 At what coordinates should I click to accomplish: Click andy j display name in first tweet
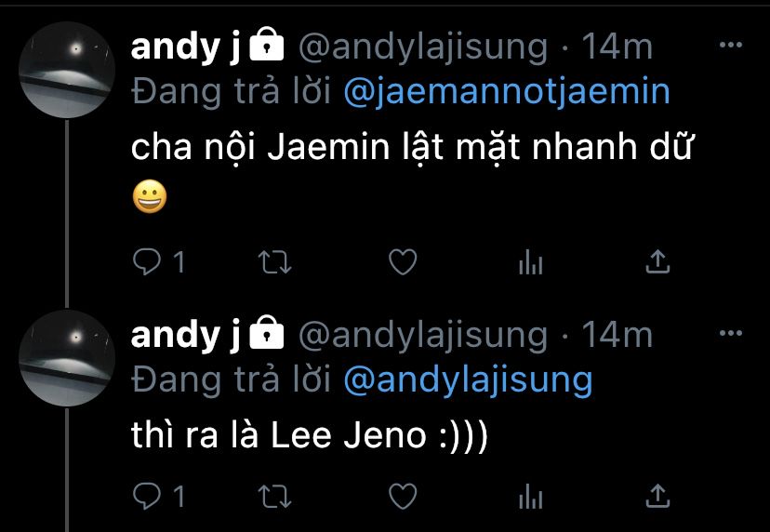click(x=186, y=47)
